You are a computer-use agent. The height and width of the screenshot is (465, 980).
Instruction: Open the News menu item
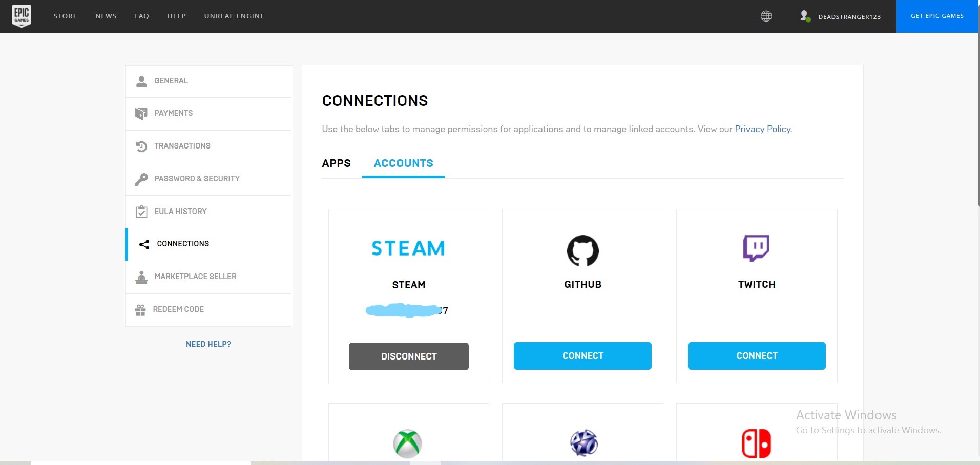click(x=106, y=16)
